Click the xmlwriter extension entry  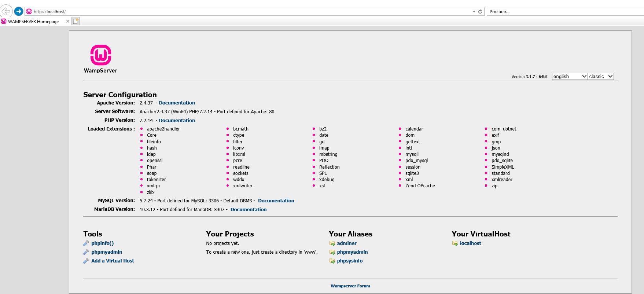pos(243,186)
